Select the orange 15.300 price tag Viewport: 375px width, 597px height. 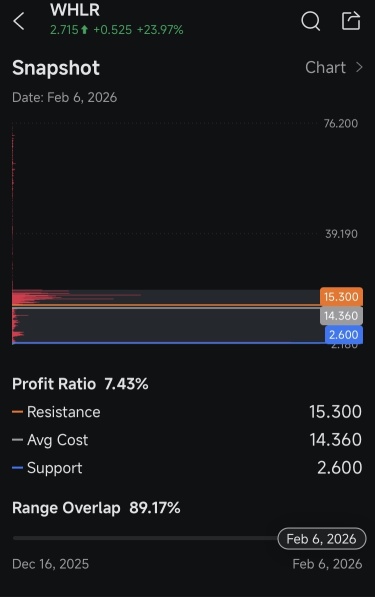click(x=341, y=297)
